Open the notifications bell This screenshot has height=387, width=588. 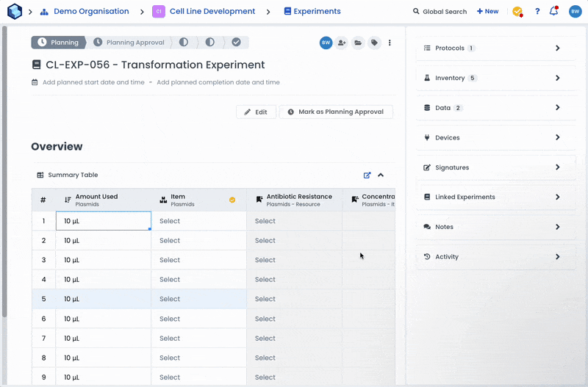tap(553, 12)
